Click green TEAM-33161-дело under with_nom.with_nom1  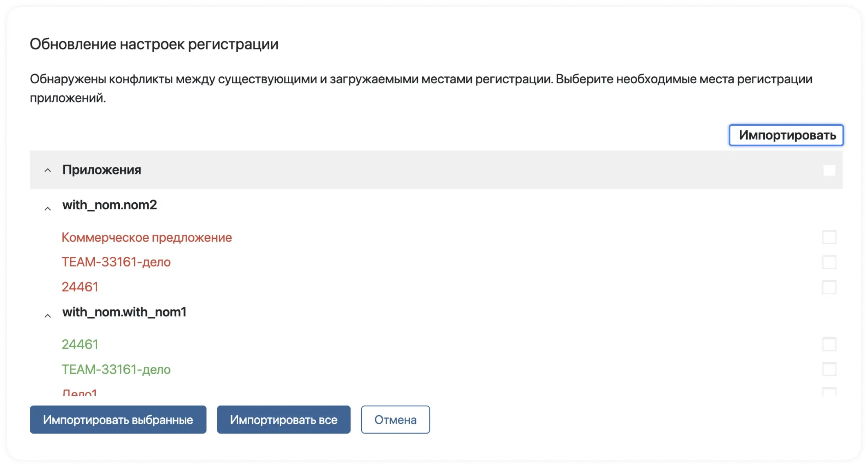pyautogui.click(x=116, y=370)
